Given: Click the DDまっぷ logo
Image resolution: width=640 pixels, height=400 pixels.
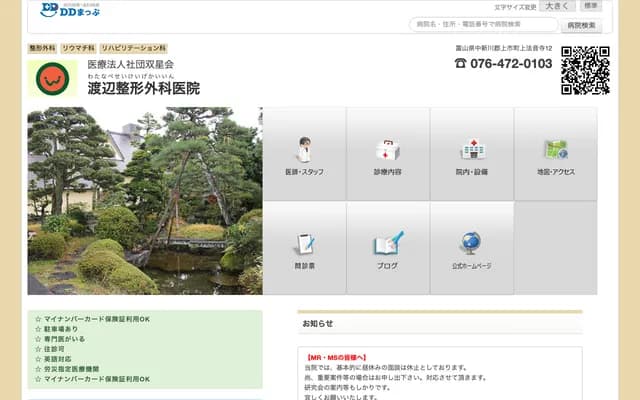Looking at the screenshot, I should (x=70, y=9).
